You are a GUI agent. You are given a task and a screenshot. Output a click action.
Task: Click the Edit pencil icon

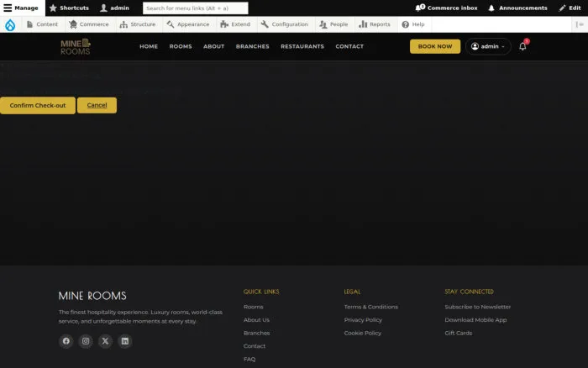click(562, 8)
